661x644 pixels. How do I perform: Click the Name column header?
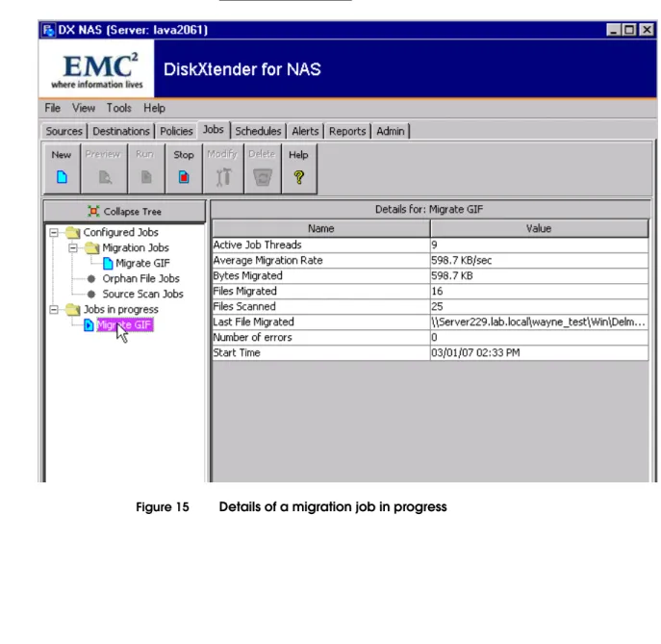click(x=321, y=228)
